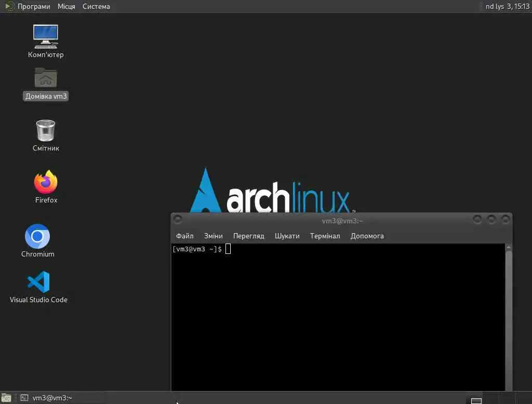The width and height of the screenshot is (532, 404).
Task: Open the Система menu in top panel
Action: [96, 6]
